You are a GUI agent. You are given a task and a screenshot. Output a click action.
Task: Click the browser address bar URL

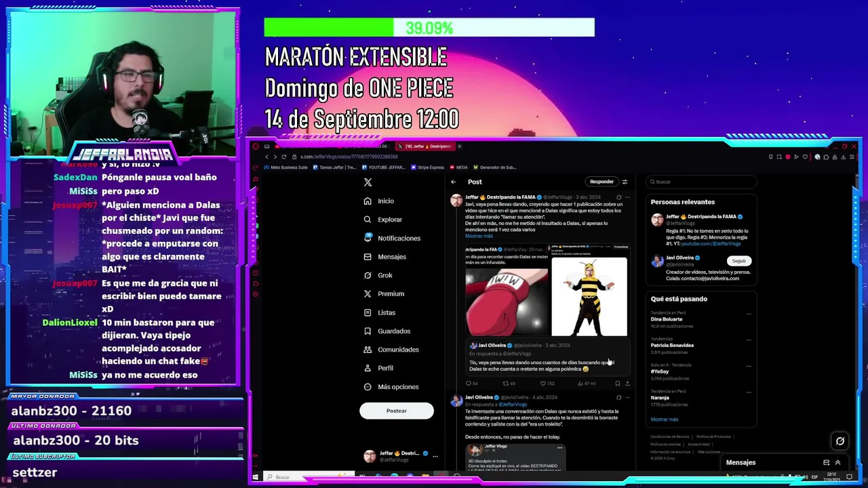pos(349,157)
